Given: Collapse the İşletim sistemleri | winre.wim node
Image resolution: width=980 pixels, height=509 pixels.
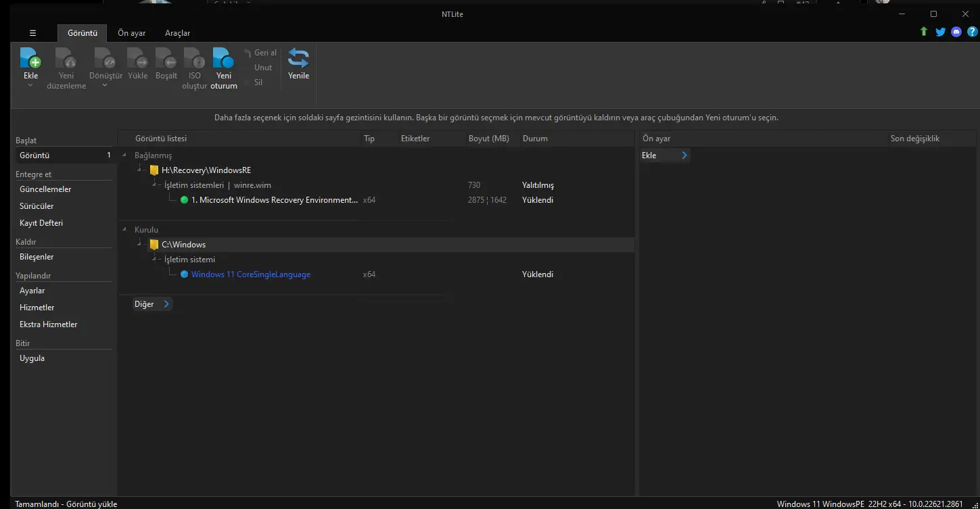Looking at the screenshot, I should click(x=154, y=185).
